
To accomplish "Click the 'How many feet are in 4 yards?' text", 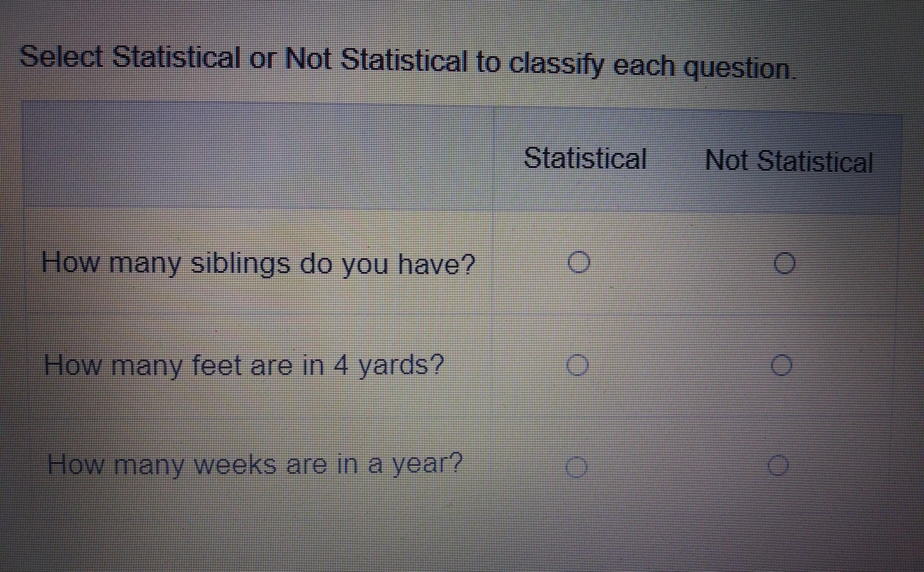I will point(244,365).
